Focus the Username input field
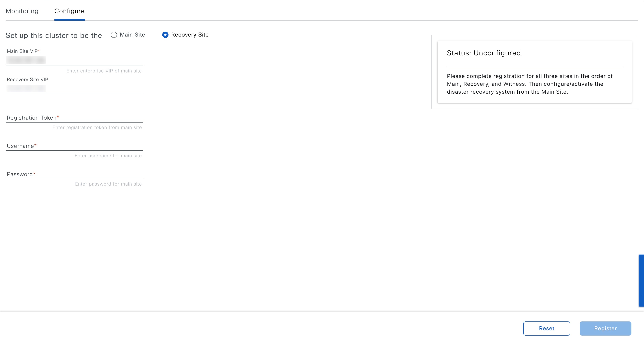The width and height of the screenshot is (644, 345). tap(74, 146)
